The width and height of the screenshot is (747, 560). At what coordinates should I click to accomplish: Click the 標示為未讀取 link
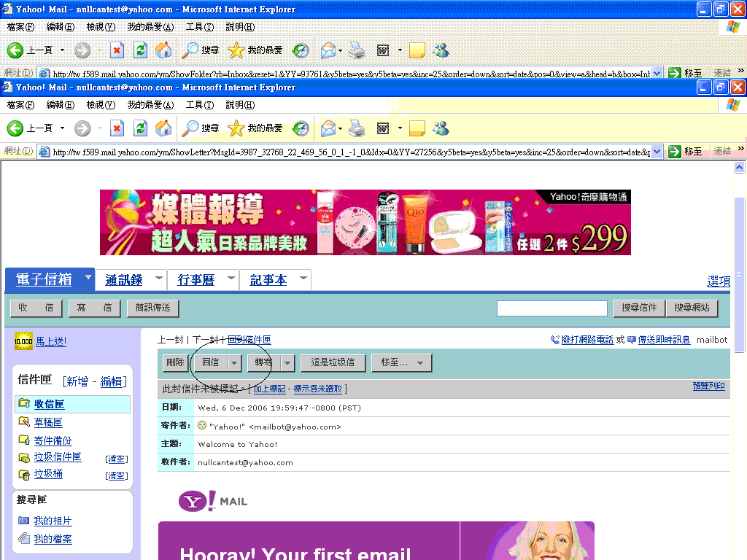pos(317,389)
